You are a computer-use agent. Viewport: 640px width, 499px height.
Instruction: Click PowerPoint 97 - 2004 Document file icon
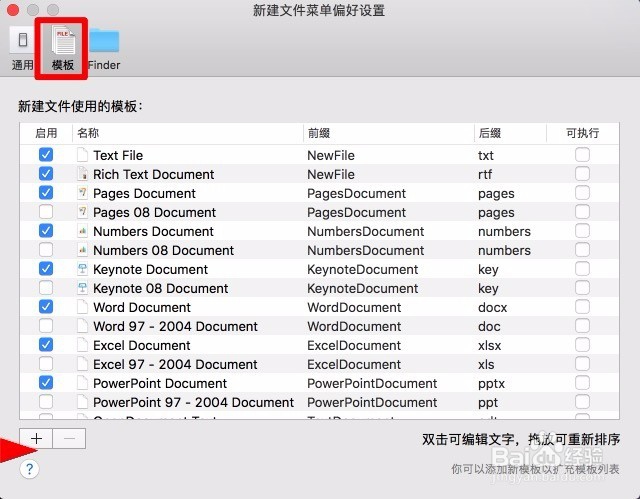pyautogui.click(x=82, y=401)
